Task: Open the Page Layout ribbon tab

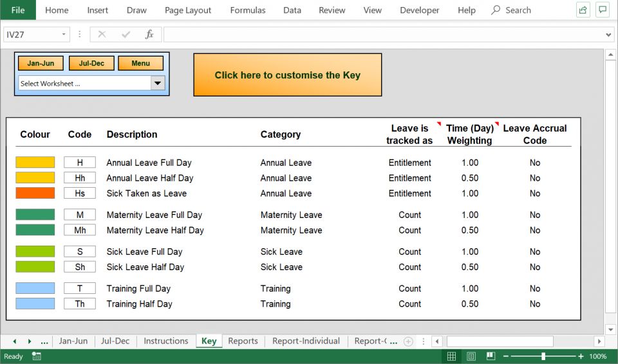Action: pyautogui.click(x=187, y=10)
